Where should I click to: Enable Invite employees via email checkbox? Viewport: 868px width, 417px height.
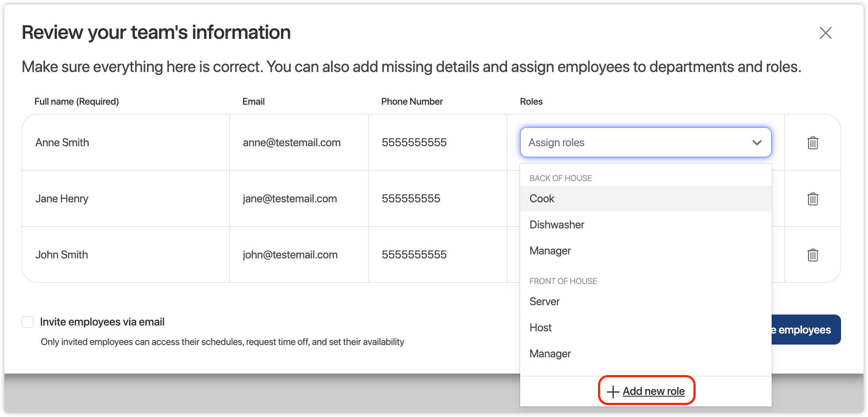pyautogui.click(x=28, y=322)
